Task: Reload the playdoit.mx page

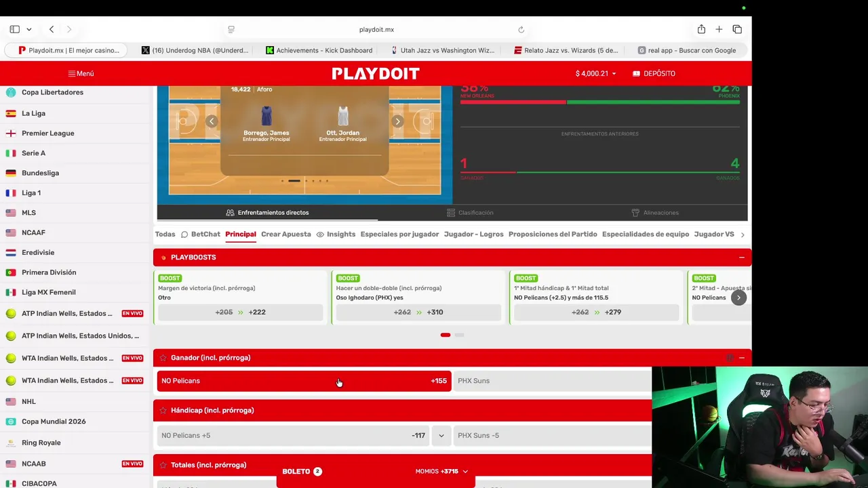Action: pos(521,29)
